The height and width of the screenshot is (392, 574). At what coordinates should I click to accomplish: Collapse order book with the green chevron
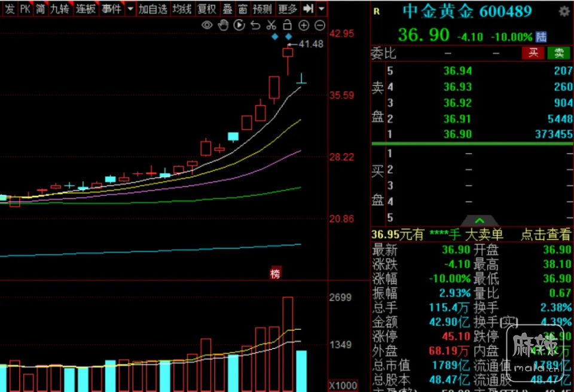pyautogui.click(x=479, y=221)
